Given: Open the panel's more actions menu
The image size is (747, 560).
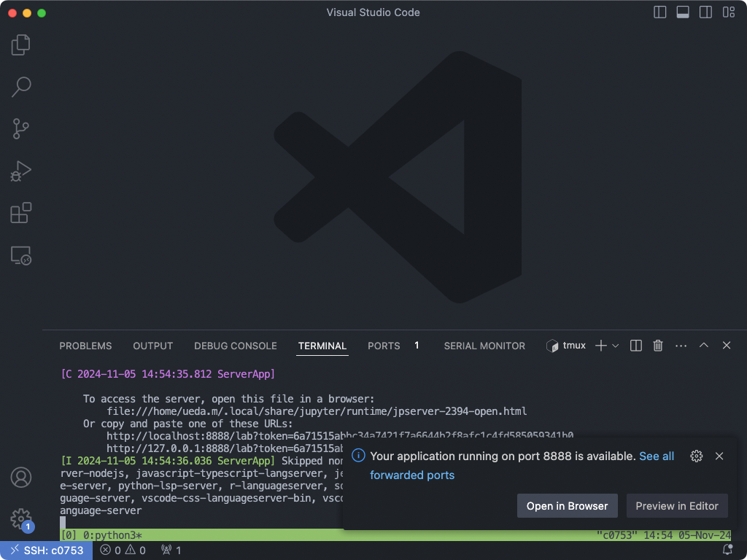Looking at the screenshot, I should 681,346.
